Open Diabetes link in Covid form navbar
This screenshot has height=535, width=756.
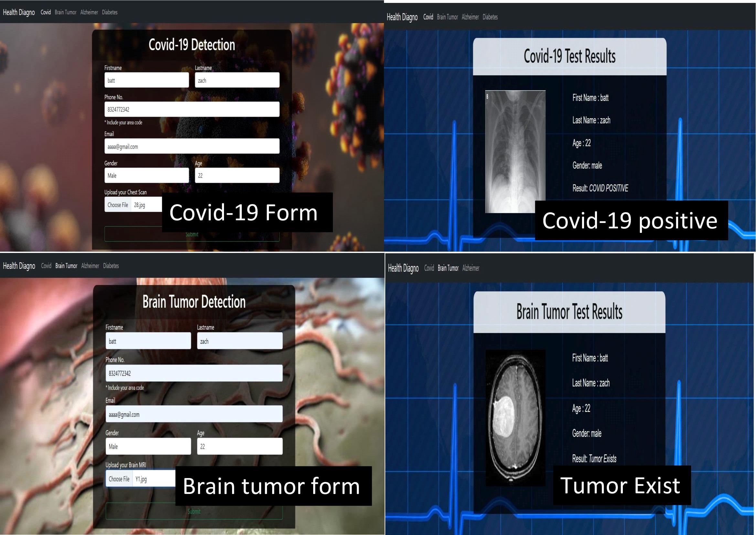[110, 12]
